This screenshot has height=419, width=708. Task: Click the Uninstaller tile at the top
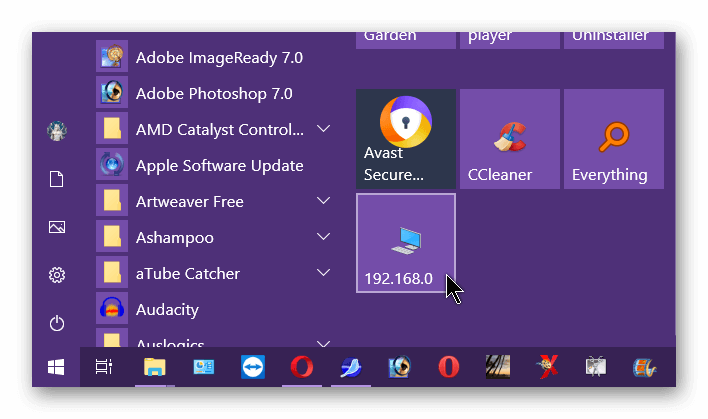coord(614,40)
